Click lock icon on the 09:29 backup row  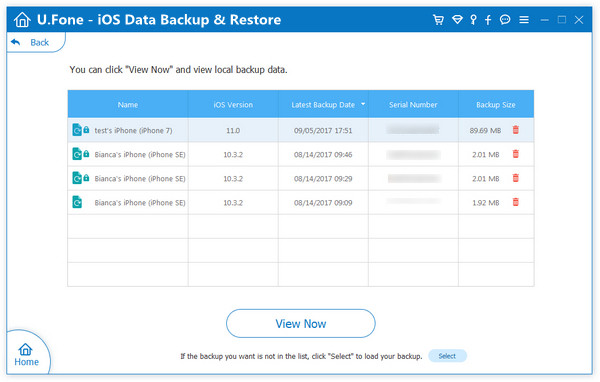(x=86, y=178)
